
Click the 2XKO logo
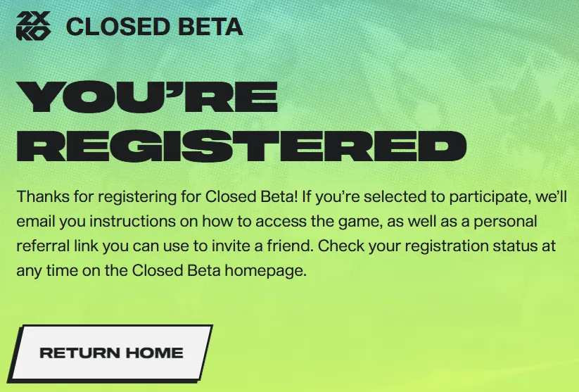point(34,26)
